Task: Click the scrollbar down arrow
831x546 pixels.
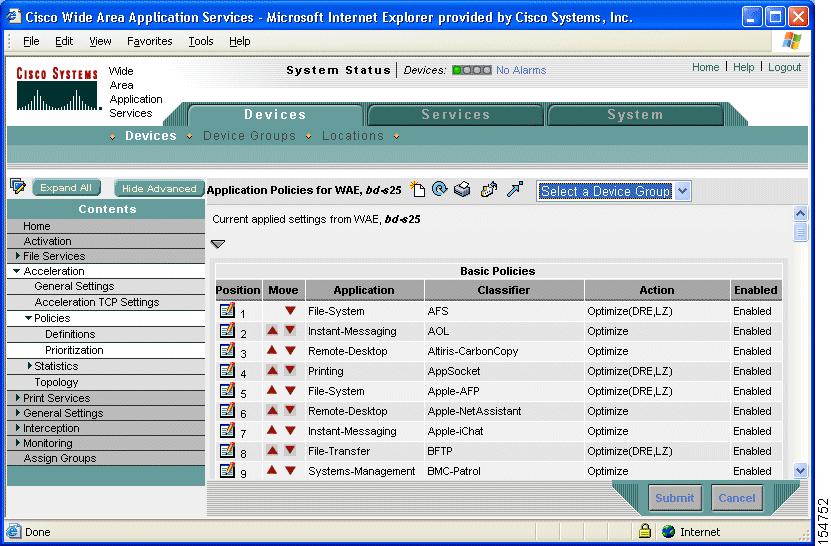Action: (800, 470)
